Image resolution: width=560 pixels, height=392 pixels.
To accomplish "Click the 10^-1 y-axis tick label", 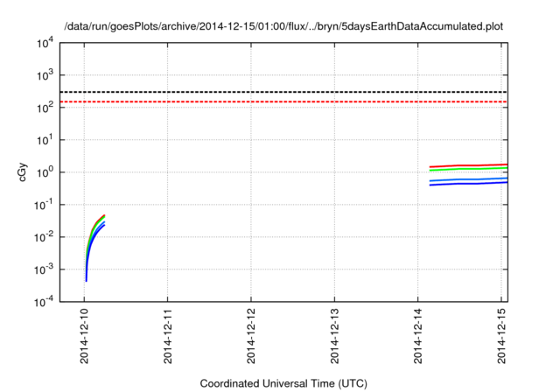I will 44,205.
